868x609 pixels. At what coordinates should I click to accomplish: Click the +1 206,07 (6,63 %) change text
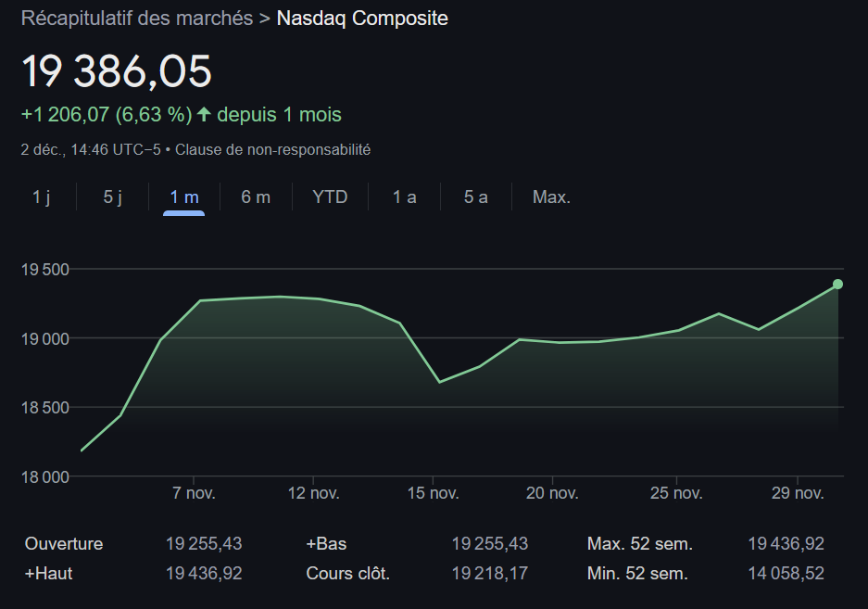click(x=107, y=115)
